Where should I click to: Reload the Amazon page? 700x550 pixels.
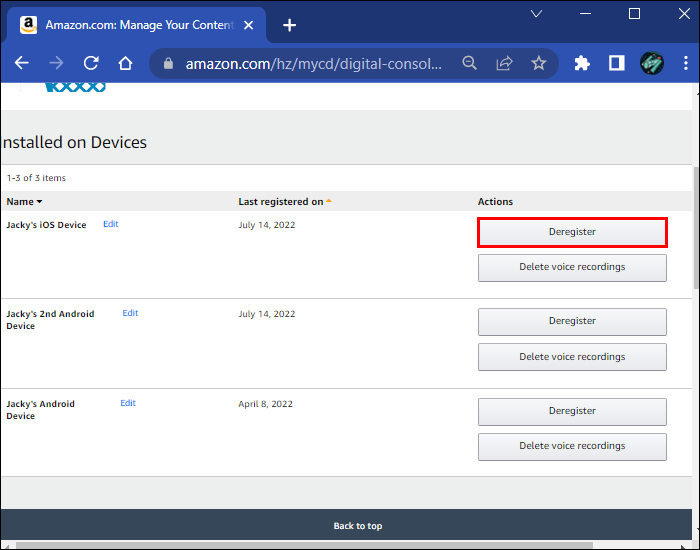[x=91, y=63]
